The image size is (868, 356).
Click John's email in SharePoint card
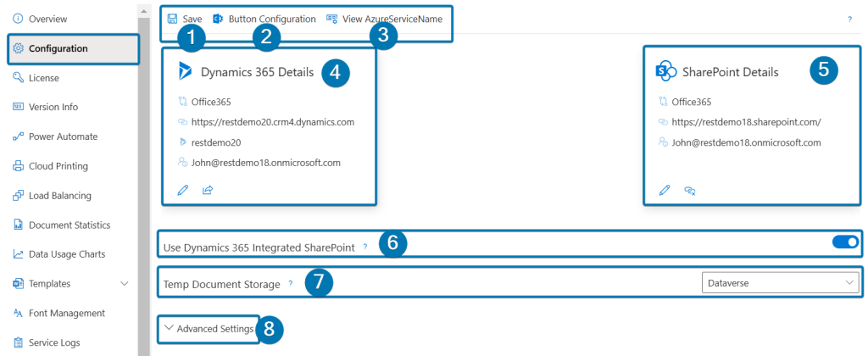click(746, 142)
